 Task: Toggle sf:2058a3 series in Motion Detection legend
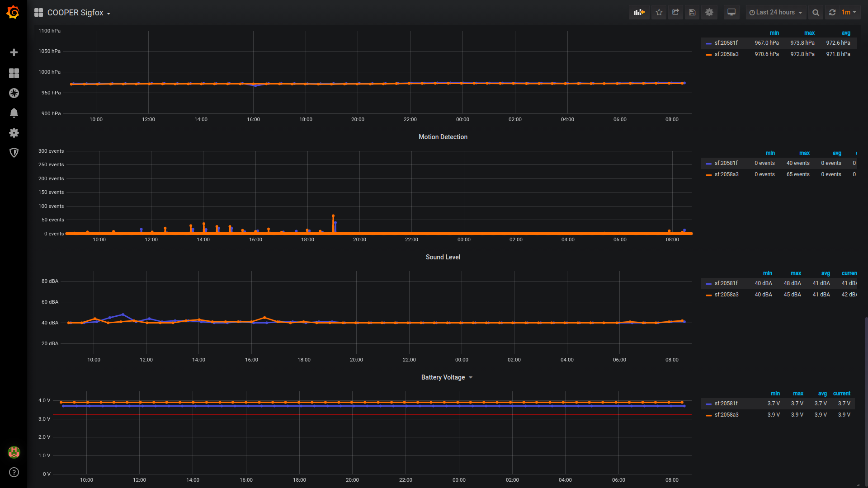pyautogui.click(x=726, y=174)
